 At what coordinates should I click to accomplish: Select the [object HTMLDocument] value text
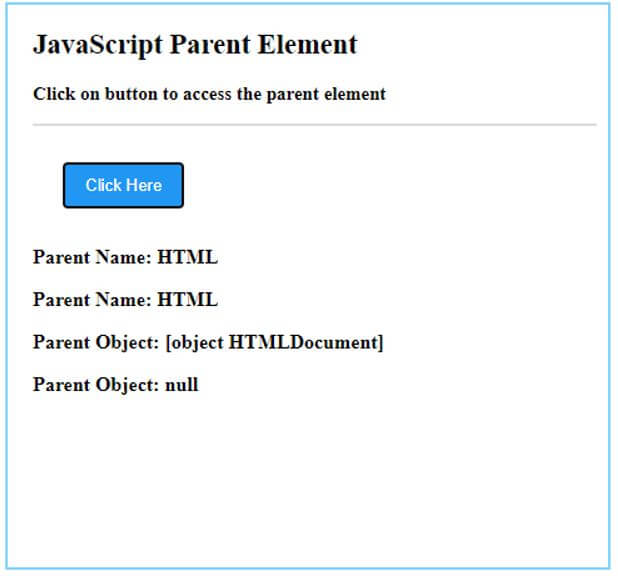274,342
